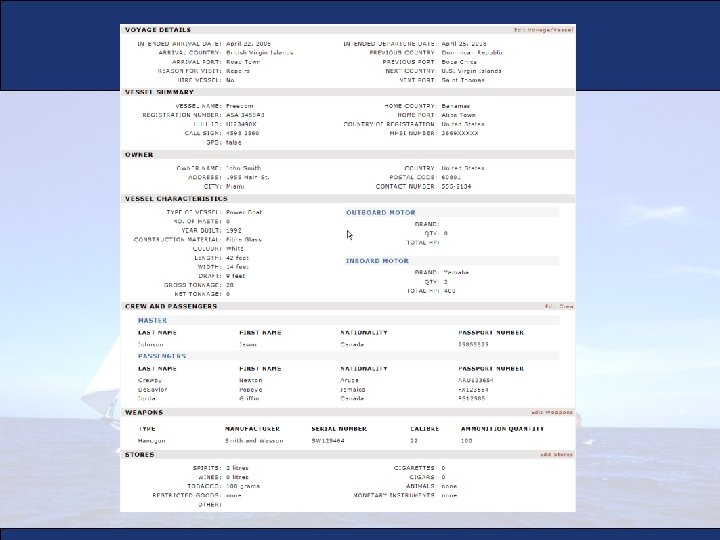Screen dimensions: 720x540
Task: Click owner name John Smith
Action: (x=243, y=168)
